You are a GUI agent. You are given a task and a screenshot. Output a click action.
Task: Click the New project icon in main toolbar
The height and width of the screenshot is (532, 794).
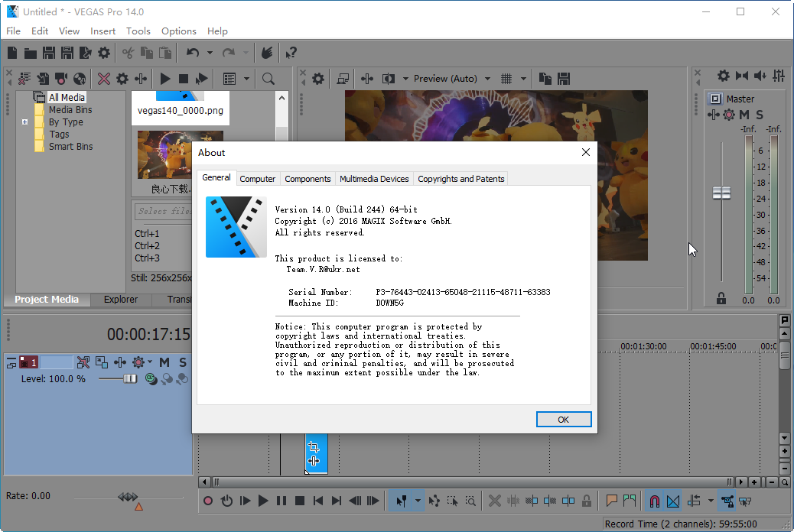13,53
